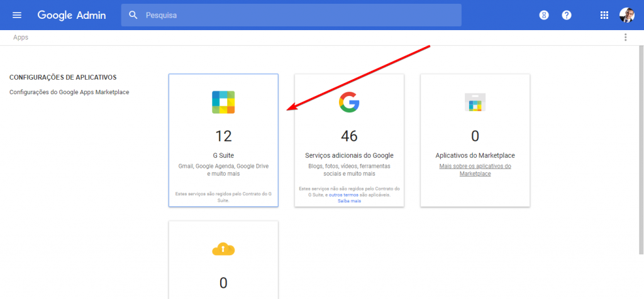The image size is (644, 299).
Task: Open the Saiba mais link
Action: pos(349,201)
